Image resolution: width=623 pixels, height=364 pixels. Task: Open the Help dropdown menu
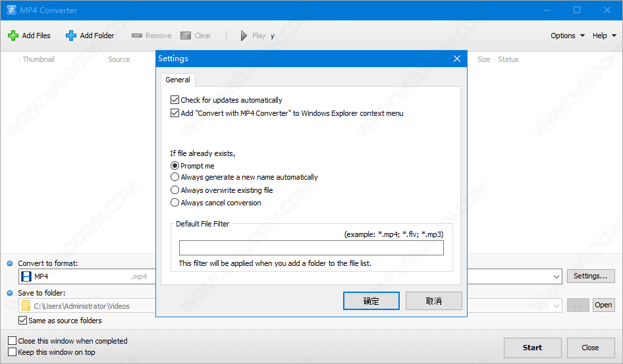[x=604, y=36]
